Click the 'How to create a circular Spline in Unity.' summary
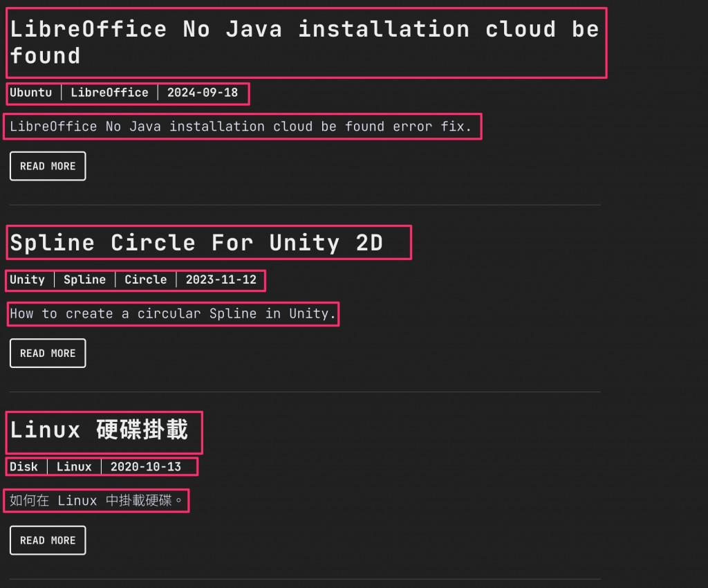The image size is (708, 588). coord(173,313)
